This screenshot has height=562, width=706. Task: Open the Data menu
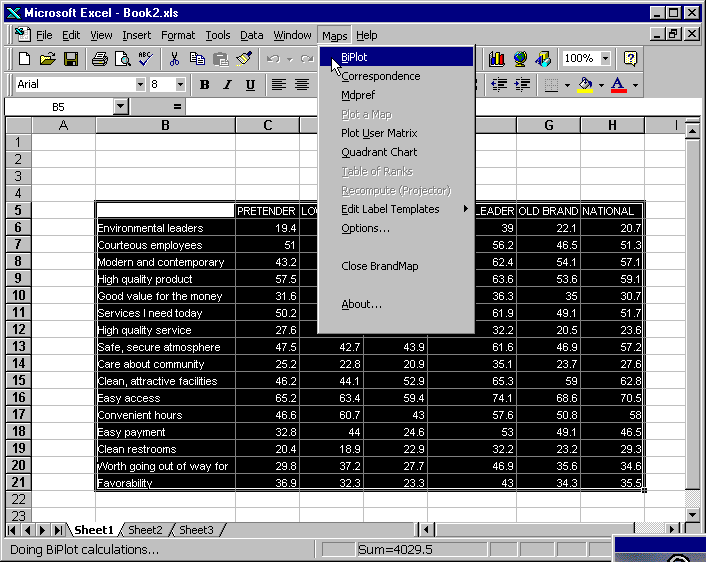tap(251, 35)
